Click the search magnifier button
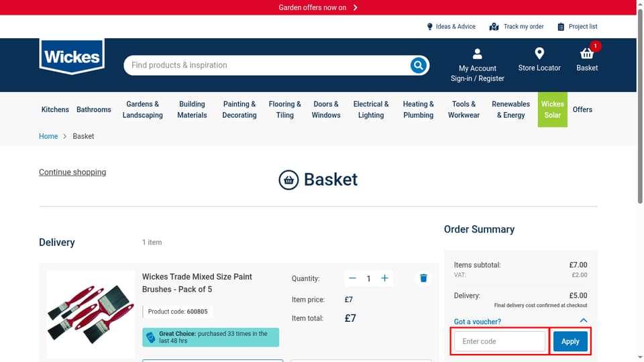The height and width of the screenshot is (362, 644). [418, 65]
